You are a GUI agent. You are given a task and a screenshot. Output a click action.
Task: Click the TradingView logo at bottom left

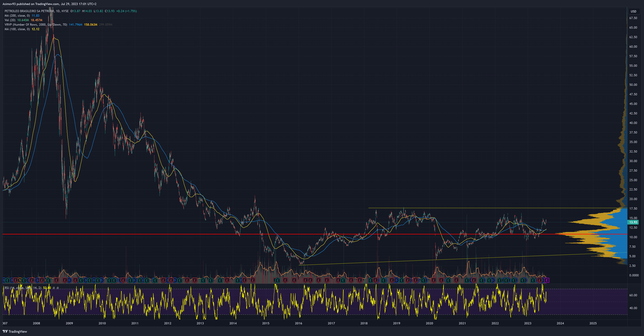(5, 331)
